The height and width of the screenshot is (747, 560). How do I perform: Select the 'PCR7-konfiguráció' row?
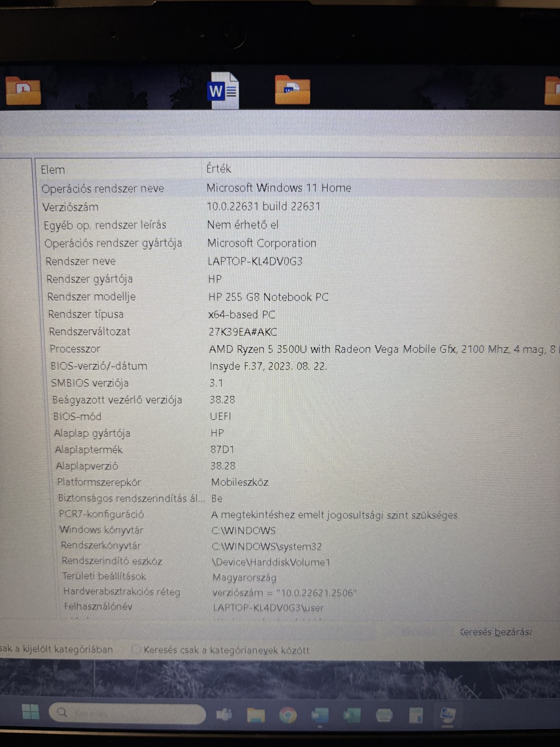tap(298, 514)
